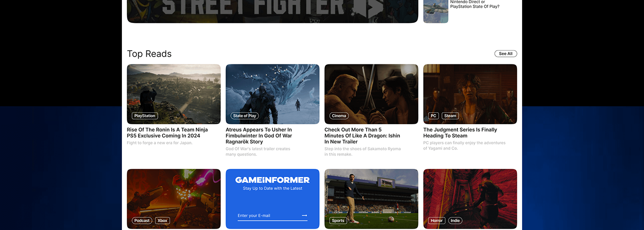The image size is (644, 230).
Task: Open Nintendo Direct or State Of Play article
Action: click(475, 4)
